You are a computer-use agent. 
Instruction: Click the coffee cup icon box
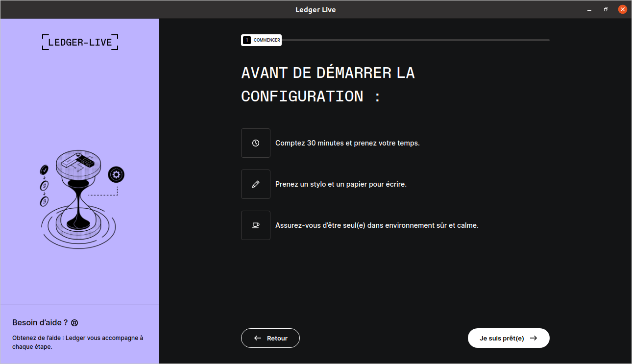tap(256, 225)
